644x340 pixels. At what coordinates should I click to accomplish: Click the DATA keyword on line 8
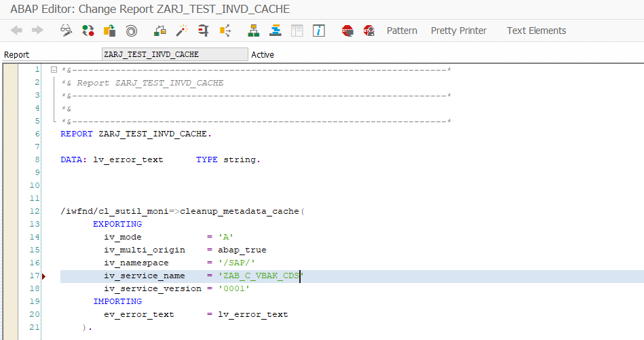72,159
